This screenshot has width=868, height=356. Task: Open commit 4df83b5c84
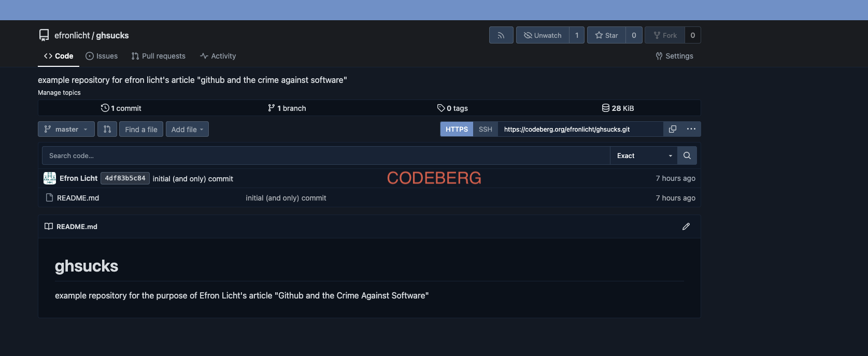[125, 178]
